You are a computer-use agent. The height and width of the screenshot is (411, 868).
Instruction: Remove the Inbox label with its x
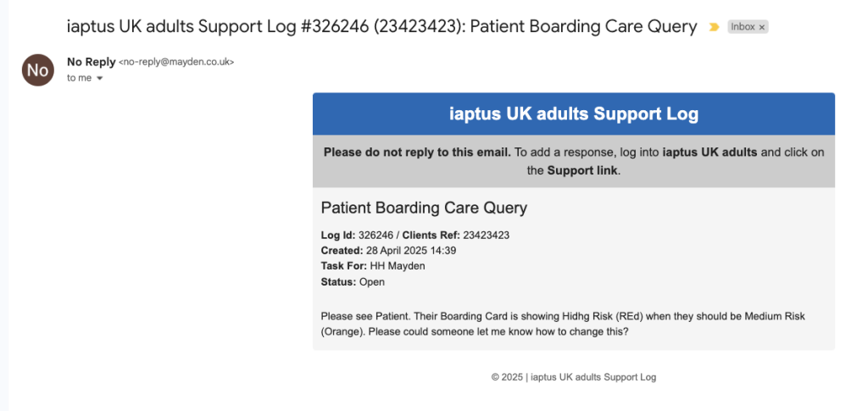[761, 27]
